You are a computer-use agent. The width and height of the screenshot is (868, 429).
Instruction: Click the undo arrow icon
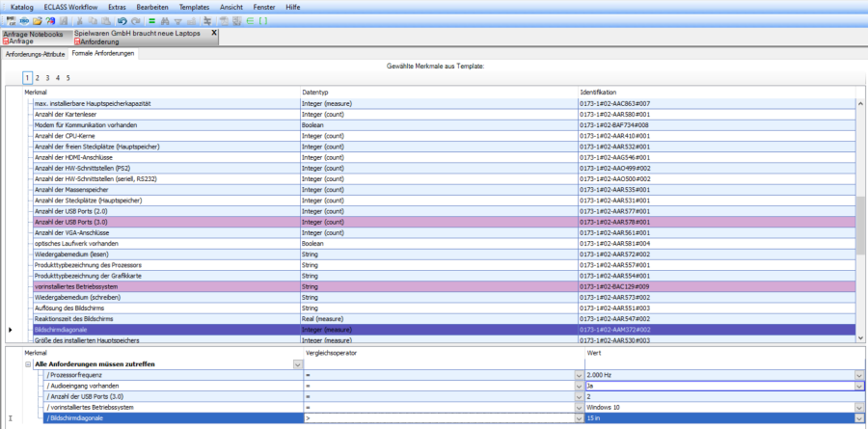point(121,20)
